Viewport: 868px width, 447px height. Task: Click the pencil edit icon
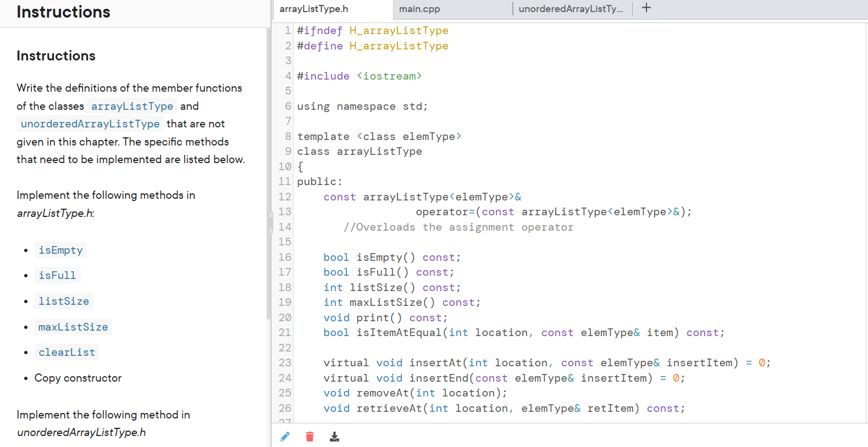point(285,437)
